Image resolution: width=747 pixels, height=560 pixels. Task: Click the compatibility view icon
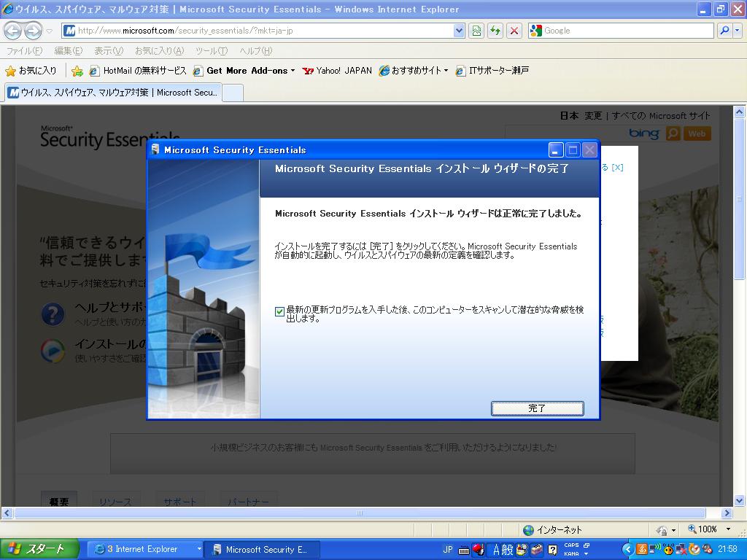[476, 31]
